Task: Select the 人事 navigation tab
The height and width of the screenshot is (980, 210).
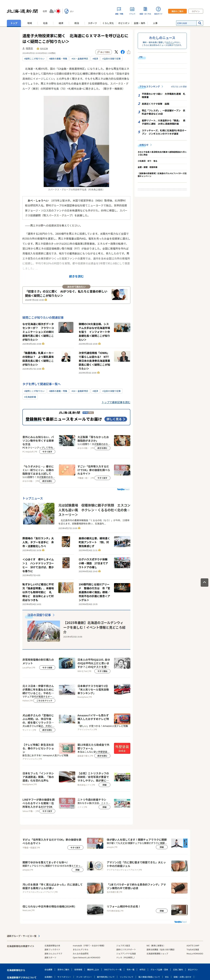Action: point(155,23)
